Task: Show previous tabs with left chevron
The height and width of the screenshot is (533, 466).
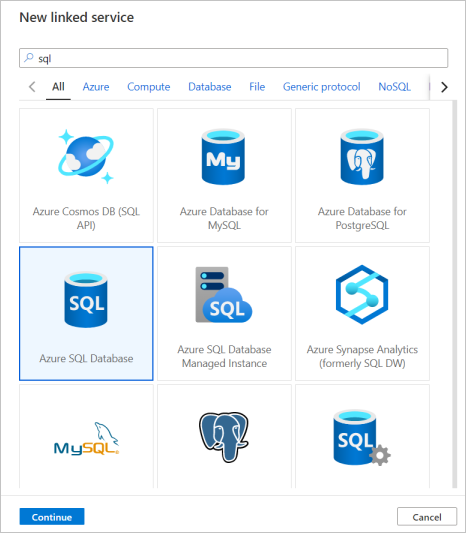Action: (32, 87)
